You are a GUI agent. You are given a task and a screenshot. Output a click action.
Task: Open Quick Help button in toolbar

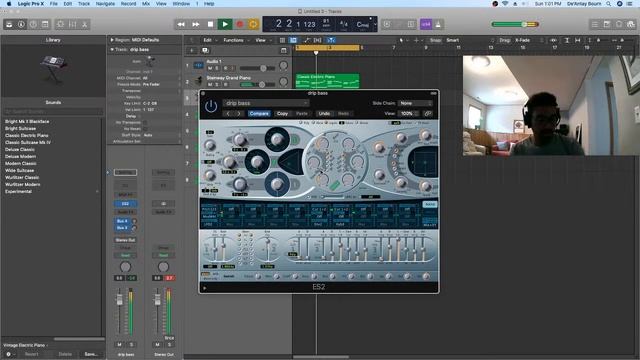point(33,24)
